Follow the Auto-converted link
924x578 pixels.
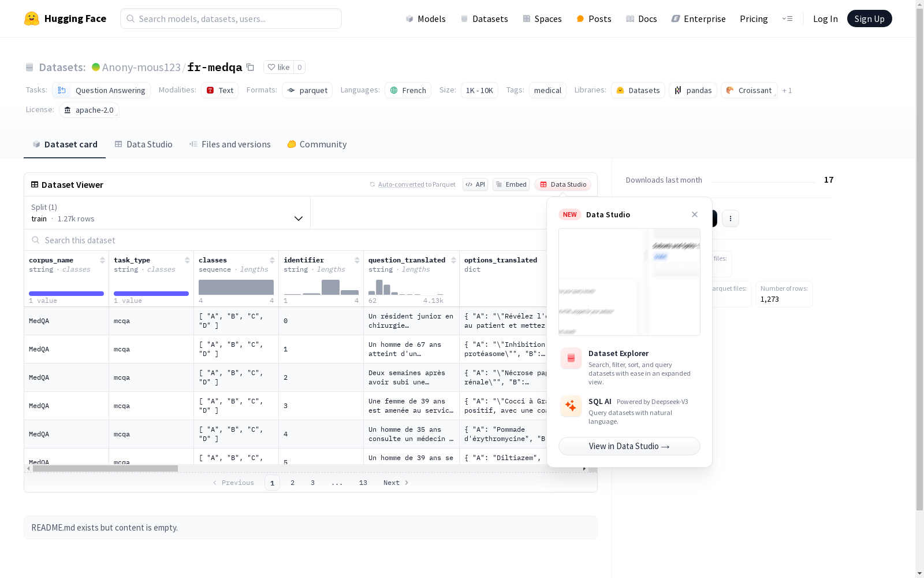[401, 184]
